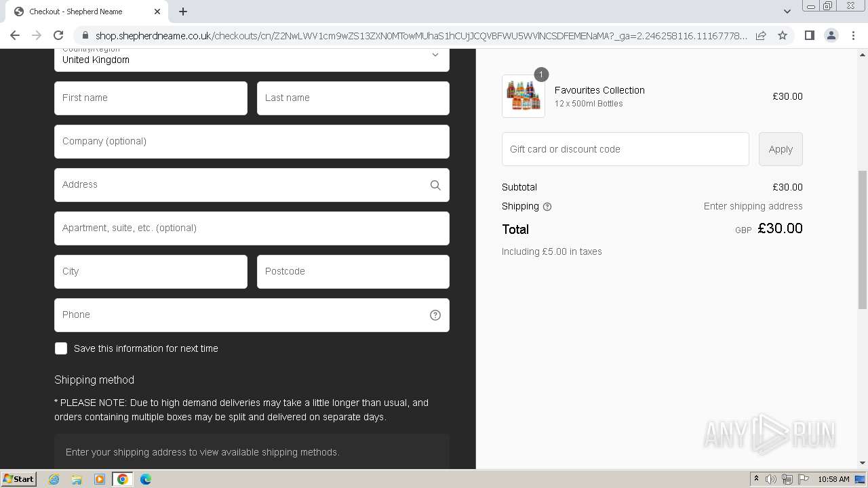Select the Shipping method heading
Screen dimensions: 868x488
click(94, 380)
